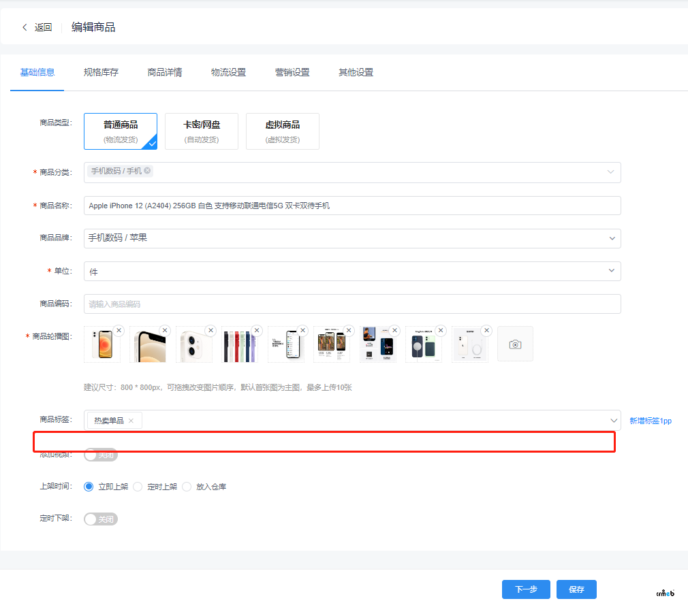Click the 下一步 button
Image resolution: width=688 pixels, height=616 pixels.
click(x=526, y=589)
